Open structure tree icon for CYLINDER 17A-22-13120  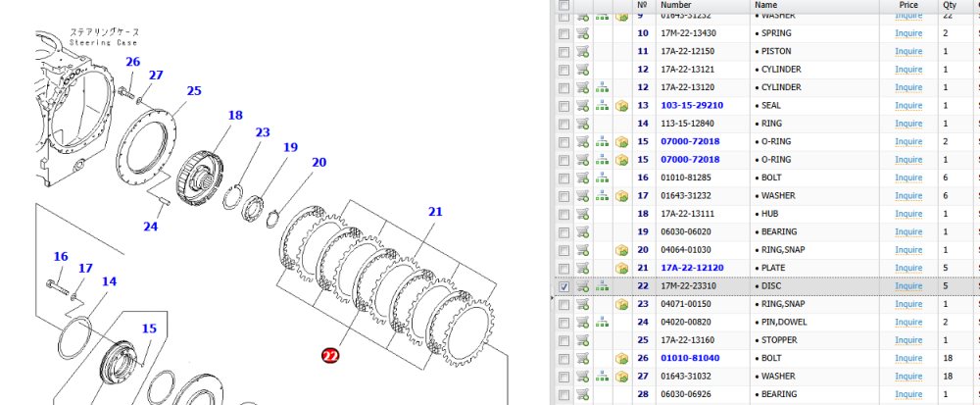(x=602, y=87)
